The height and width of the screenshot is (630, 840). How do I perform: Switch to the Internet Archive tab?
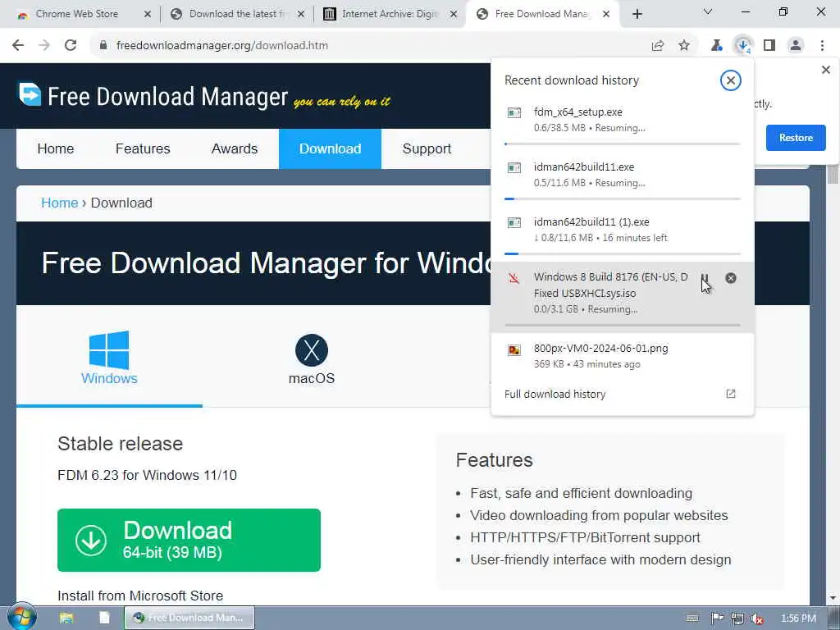click(390, 14)
